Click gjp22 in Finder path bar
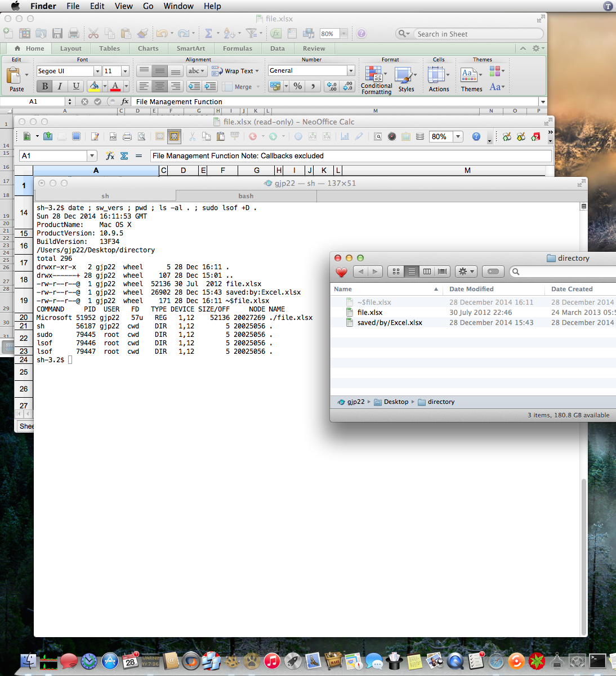Screen dimensions: 616x676 click(x=351, y=402)
